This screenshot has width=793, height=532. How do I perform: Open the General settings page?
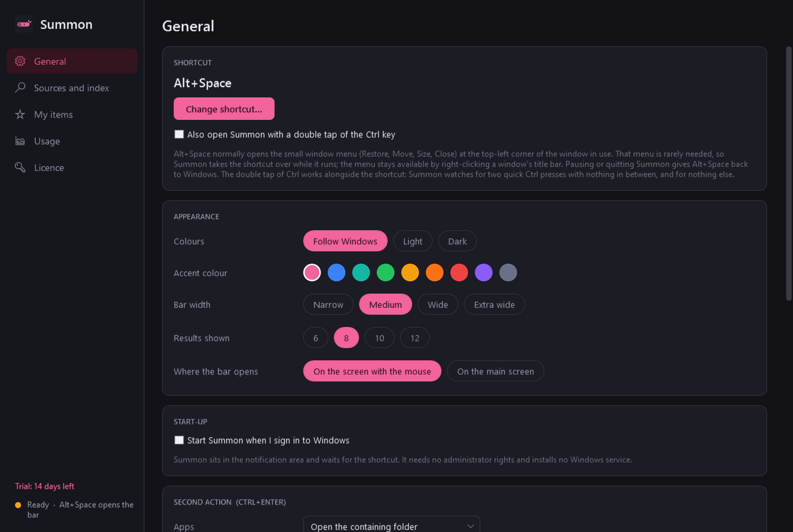coord(72,61)
